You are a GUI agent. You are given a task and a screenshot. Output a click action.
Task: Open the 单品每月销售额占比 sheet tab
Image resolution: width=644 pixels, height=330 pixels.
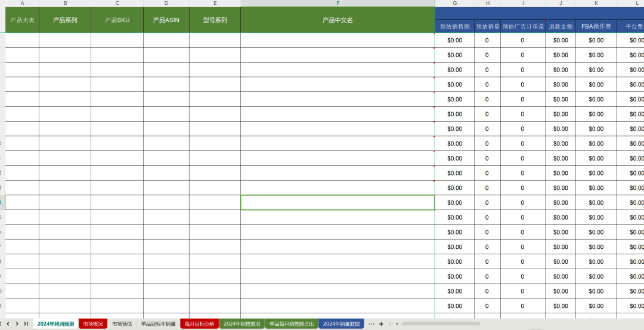click(292, 324)
